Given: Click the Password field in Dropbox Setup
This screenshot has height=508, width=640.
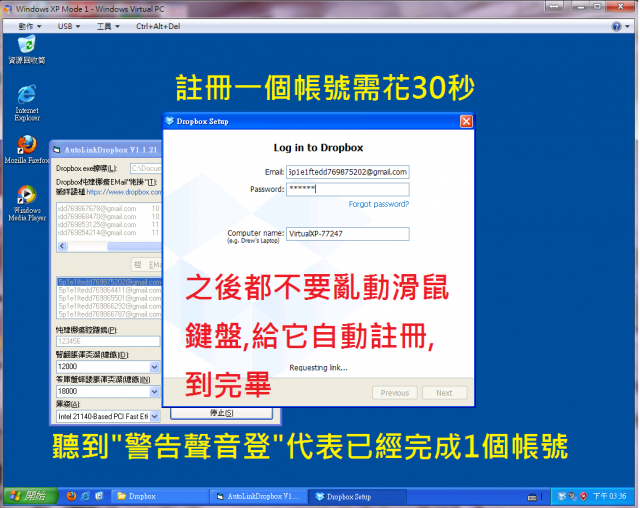Looking at the screenshot, I should tap(347, 189).
